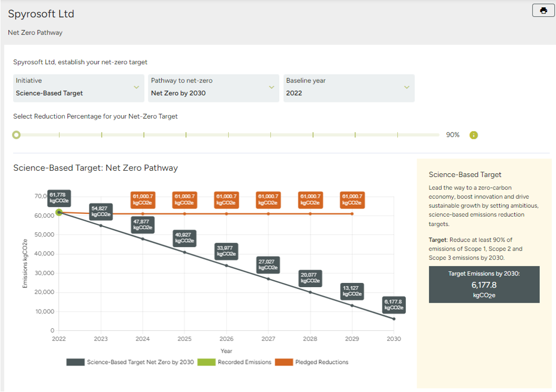Click an orange Pledged Reductions point above 2026
The width and height of the screenshot is (556, 392).
click(x=226, y=213)
